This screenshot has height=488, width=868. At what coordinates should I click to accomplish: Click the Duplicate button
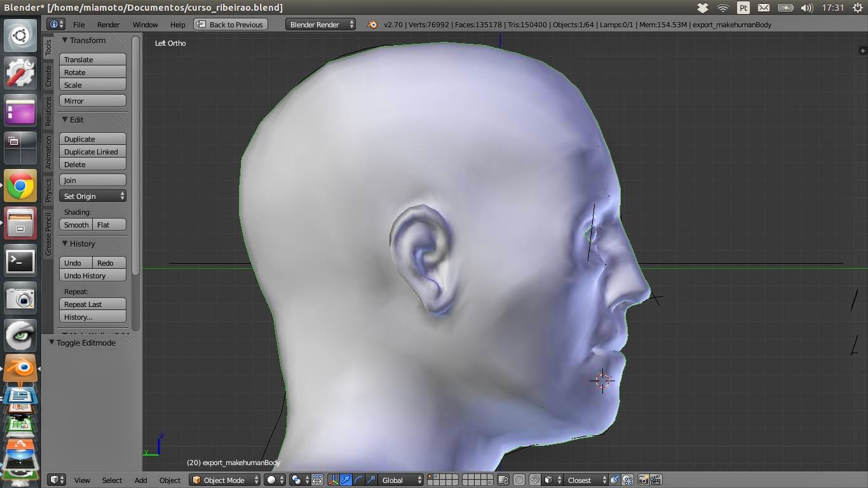93,139
